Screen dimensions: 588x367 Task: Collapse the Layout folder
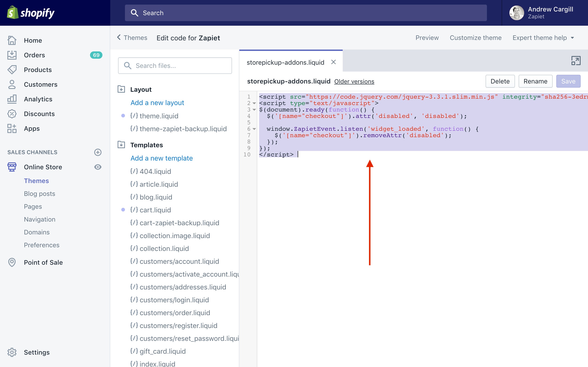[121, 89]
